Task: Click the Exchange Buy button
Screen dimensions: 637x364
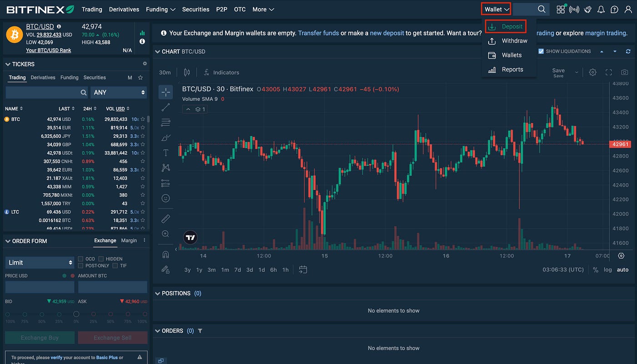Action: [40, 338]
